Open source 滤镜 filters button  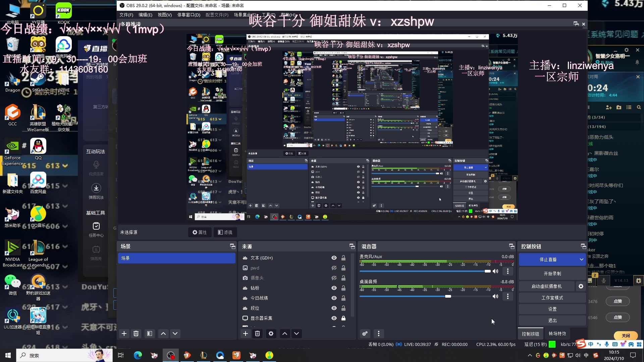(225, 232)
